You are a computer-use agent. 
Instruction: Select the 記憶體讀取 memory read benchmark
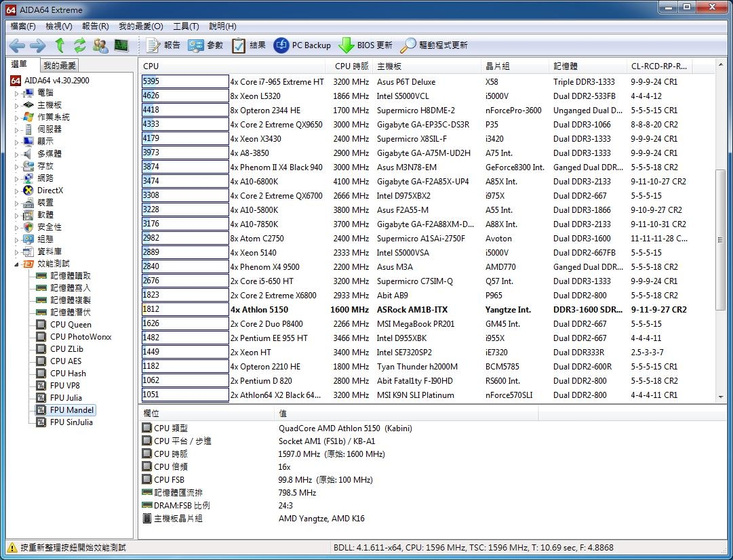70,276
